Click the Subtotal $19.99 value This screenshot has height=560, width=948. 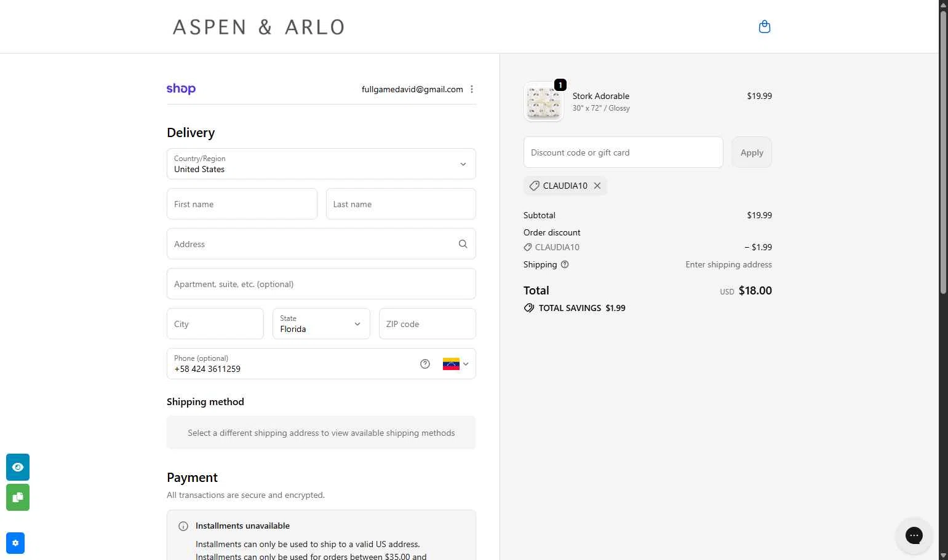point(759,215)
